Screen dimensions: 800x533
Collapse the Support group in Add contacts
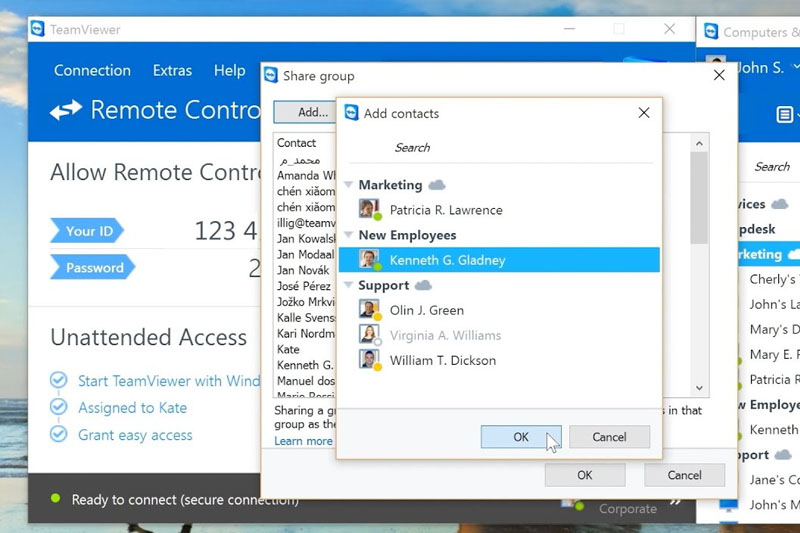coord(348,285)
